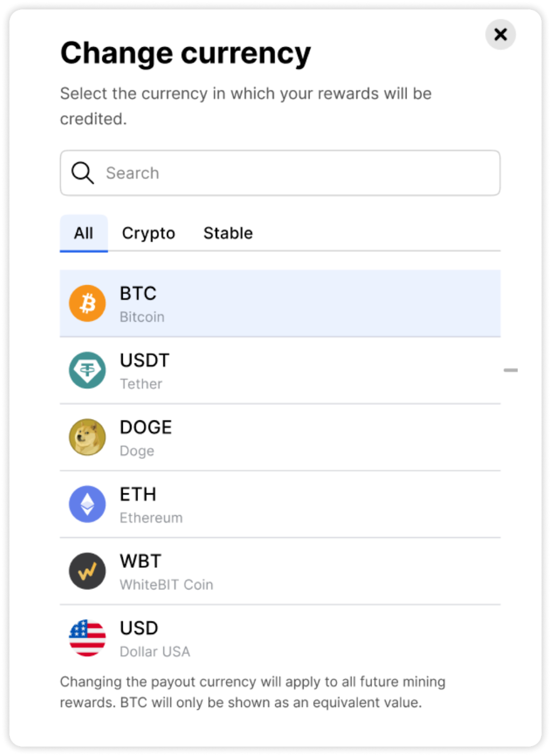
Task: Open the Crypto tab
Action: coord(148,233)
